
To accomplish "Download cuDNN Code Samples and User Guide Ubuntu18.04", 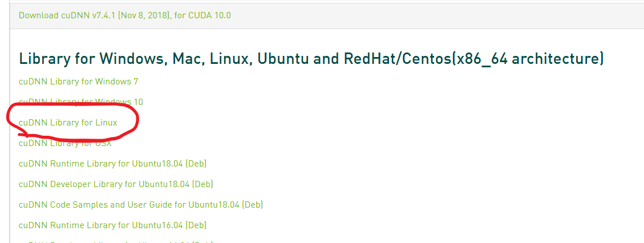I will 141,204.
